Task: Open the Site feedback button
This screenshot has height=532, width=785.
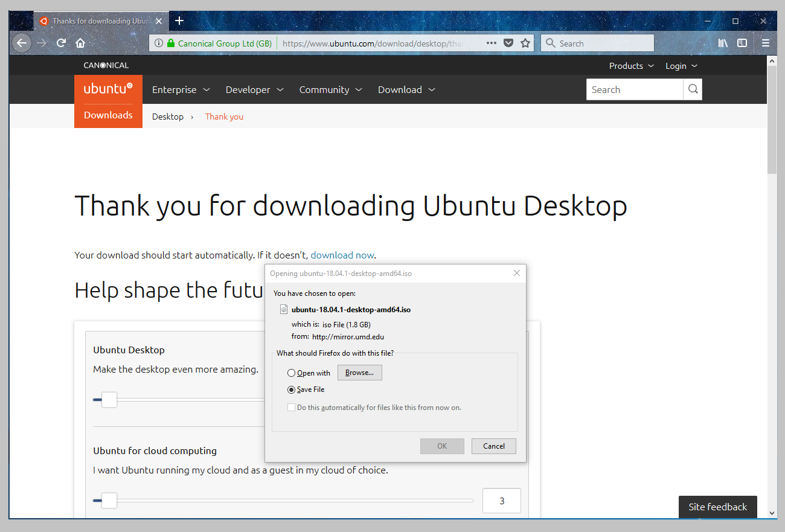Action: [x=718, y=507]
